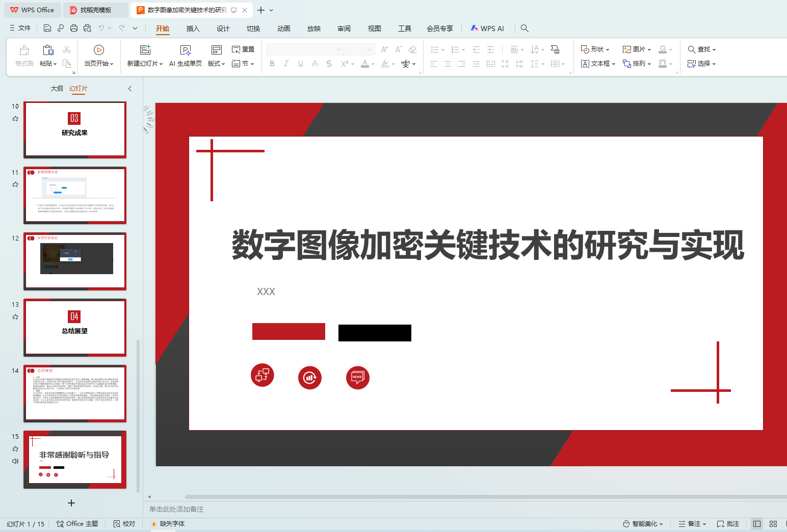
Task: Click the Copy icon below scissors
Action: tap(67, 64)
